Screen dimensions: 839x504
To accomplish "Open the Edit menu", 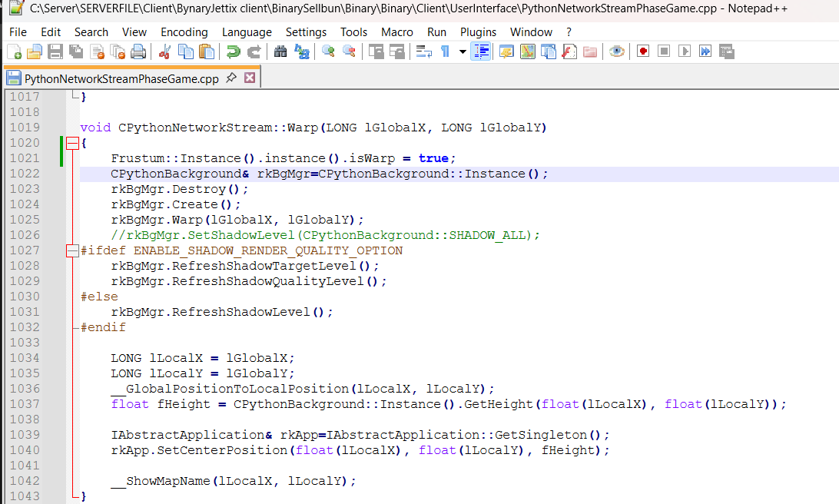I will (x=51, y=32).
